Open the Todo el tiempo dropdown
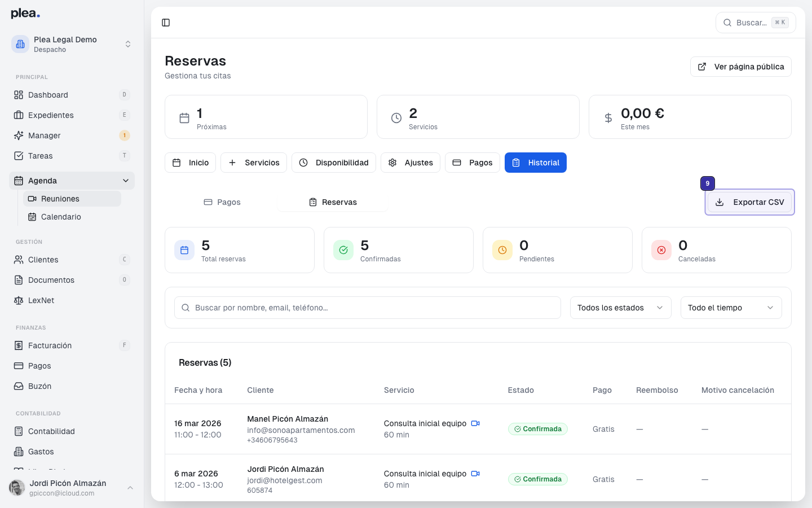This screenshot has height=508, width=812. click(731, 308)
